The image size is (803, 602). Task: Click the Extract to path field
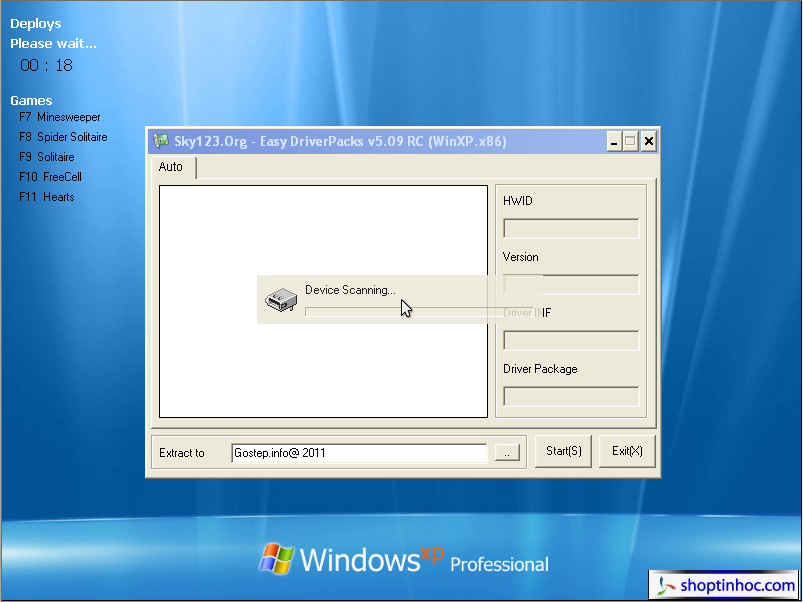click(x=359, y=453)
